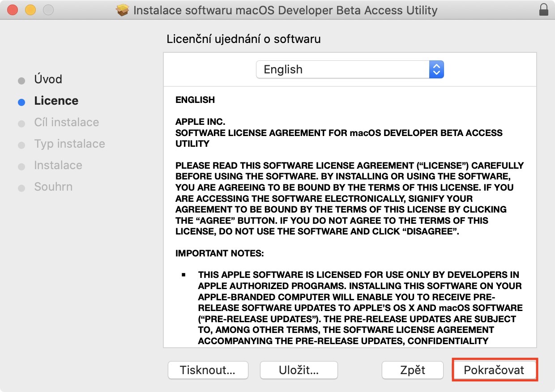Click the blue dot next to Licence
This screenshot has height=392, width=555.
point(21,102)
